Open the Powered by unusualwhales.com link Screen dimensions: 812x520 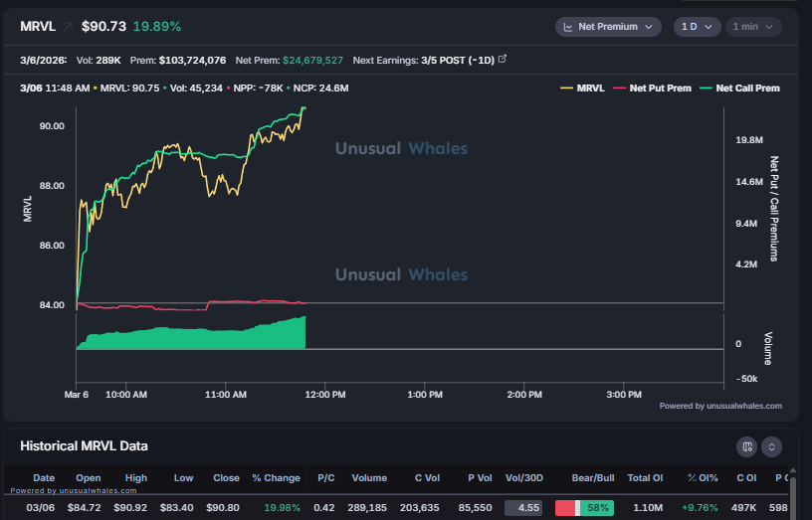[x=719, y=406]
